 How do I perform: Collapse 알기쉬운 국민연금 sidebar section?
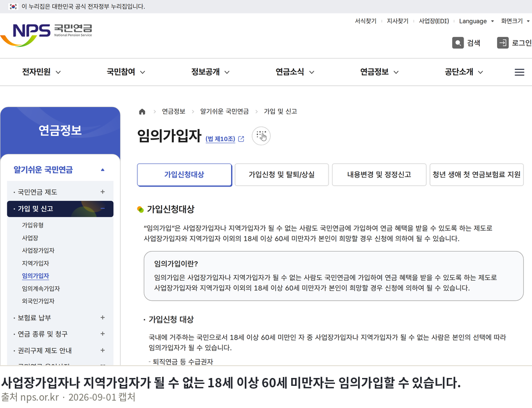click(102, 170)
